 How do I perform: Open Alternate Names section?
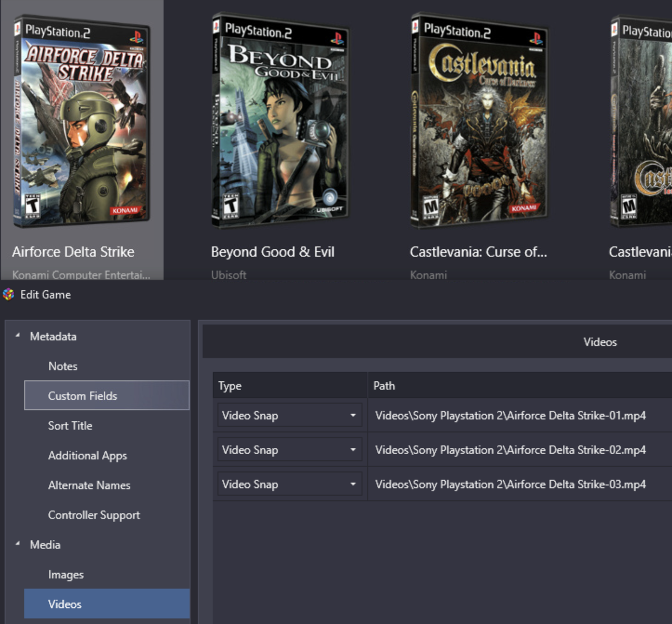89,485
